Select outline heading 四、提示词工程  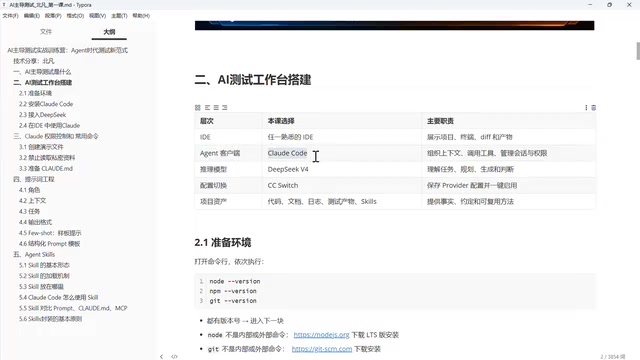click(x=33, y=179)
